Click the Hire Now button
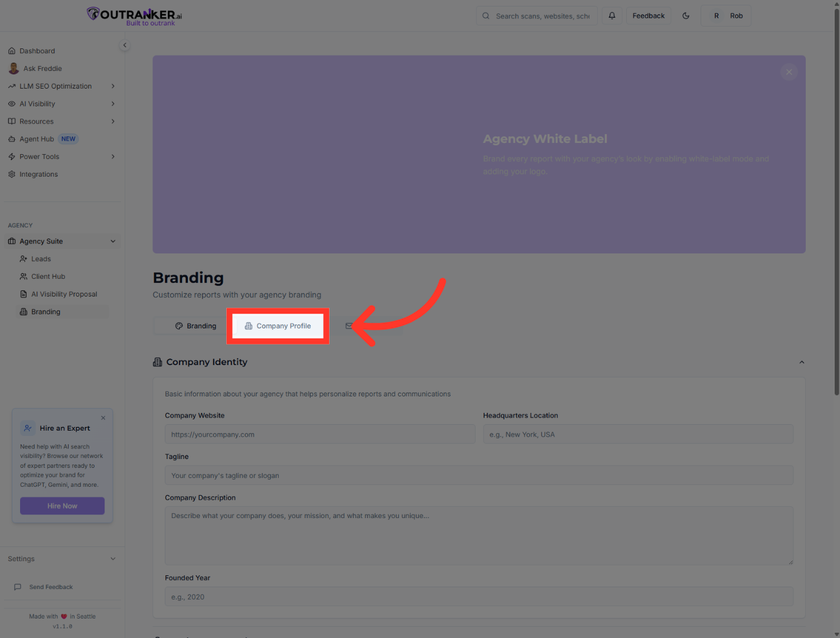This screenshot has height=638, width=840. click(62, 506)
